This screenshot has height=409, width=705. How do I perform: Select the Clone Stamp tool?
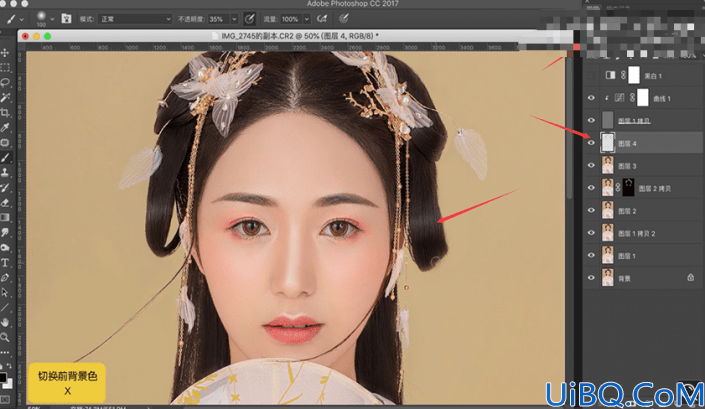(x=5, y=173)
